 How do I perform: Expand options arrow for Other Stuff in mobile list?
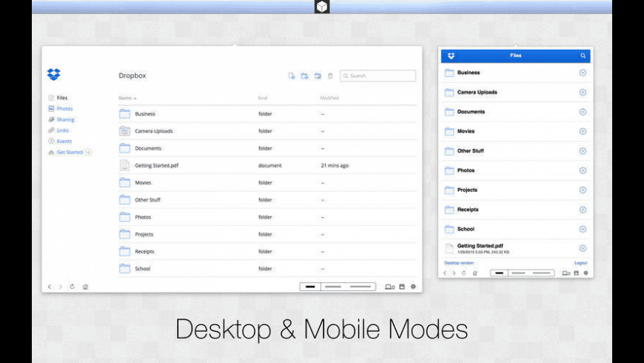pyautogui.click(x=583, y=151)
